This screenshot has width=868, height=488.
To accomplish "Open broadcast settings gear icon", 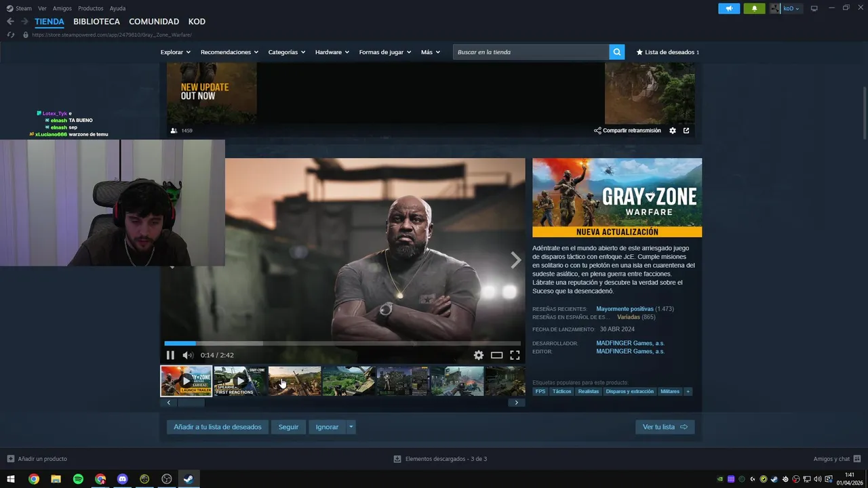I will point(673,130).
